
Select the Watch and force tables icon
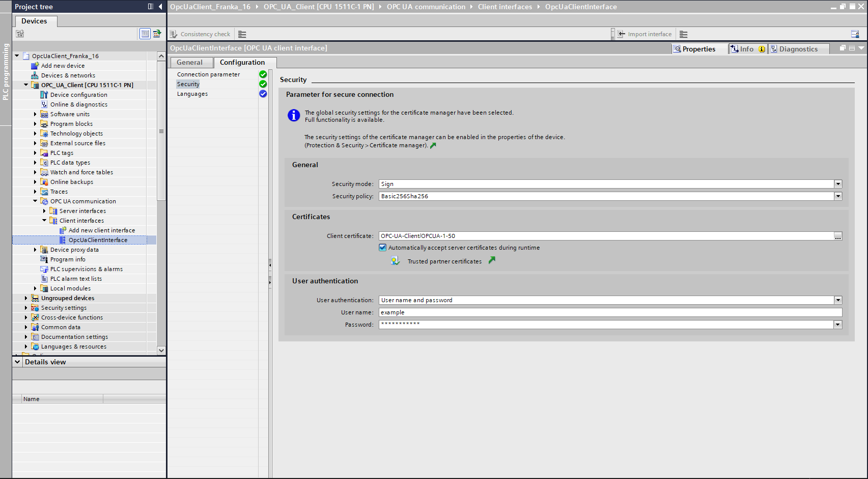(x=45, y=172)
